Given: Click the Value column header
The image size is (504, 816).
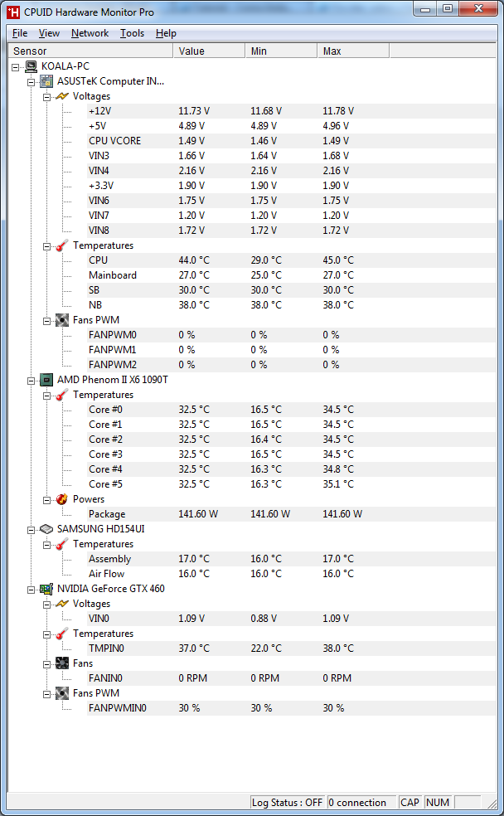Looking at the screenshot, I should pyautogui.click(x=209, y=51).
